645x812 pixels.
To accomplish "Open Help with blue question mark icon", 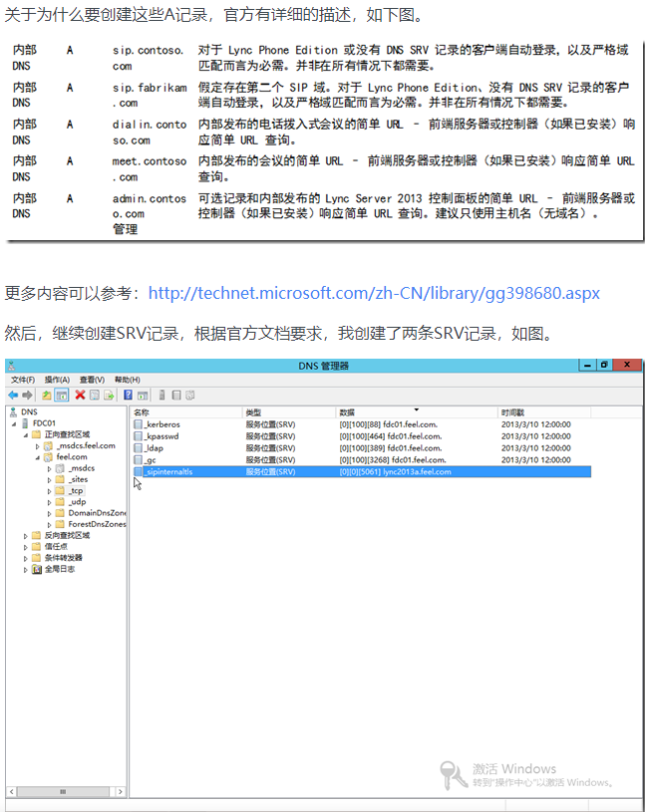I will tap(128, 396).
